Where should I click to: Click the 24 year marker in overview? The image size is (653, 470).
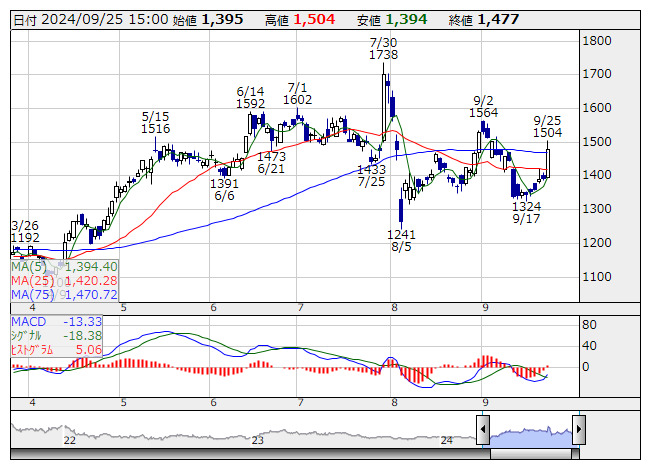(446, 440)
